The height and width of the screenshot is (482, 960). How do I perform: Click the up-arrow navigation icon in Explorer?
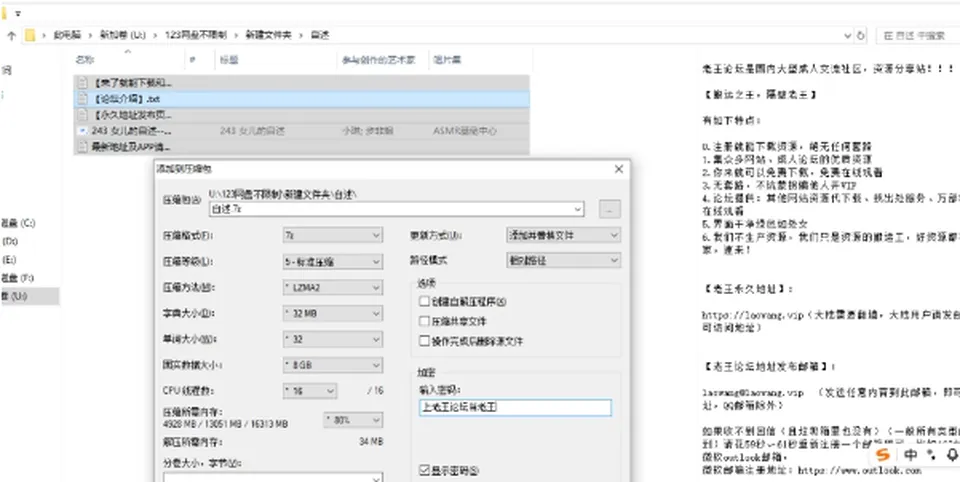point(11,36)
